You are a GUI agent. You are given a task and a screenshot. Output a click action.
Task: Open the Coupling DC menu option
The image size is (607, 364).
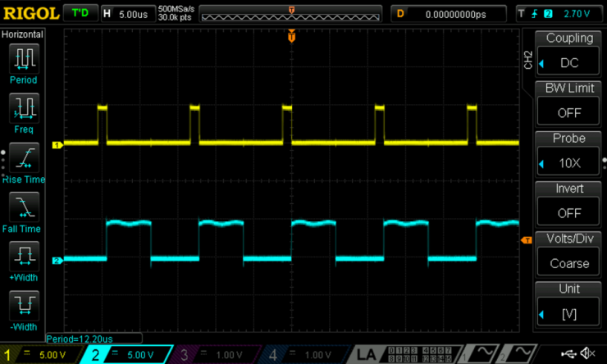[568, 53]
